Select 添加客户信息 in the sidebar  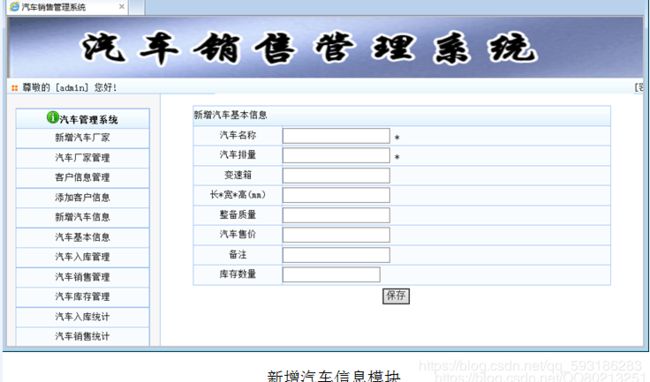point(82,198)
